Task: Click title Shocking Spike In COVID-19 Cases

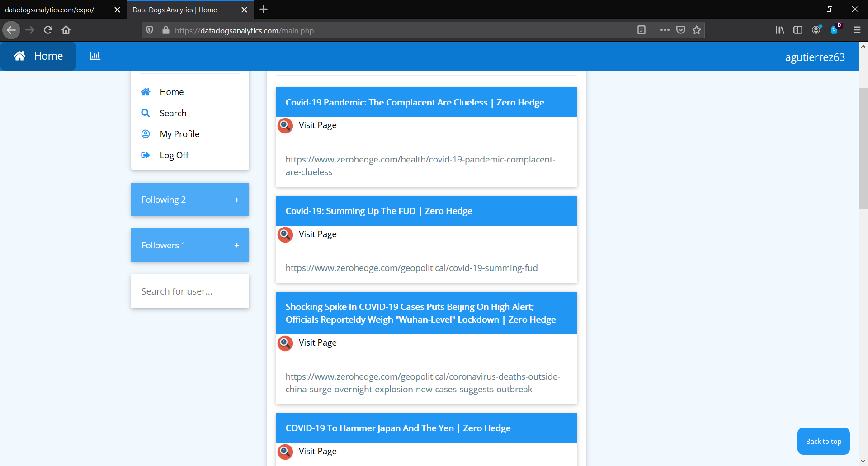Action: click(420, 313)
